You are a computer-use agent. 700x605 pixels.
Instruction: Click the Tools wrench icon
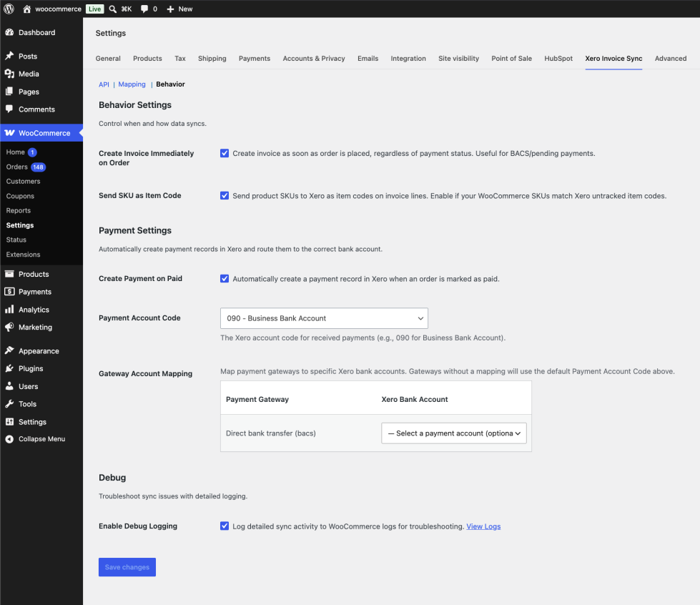(9, 403)
